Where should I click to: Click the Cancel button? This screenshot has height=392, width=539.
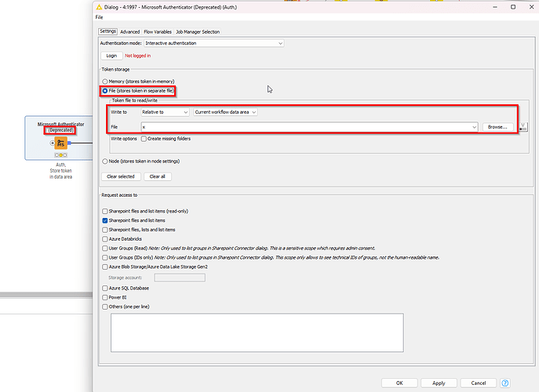point(478,383)
